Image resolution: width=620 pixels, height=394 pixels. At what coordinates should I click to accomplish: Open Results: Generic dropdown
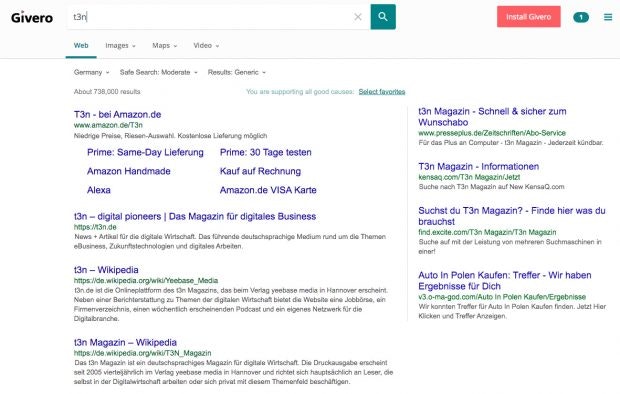[237, 72]
